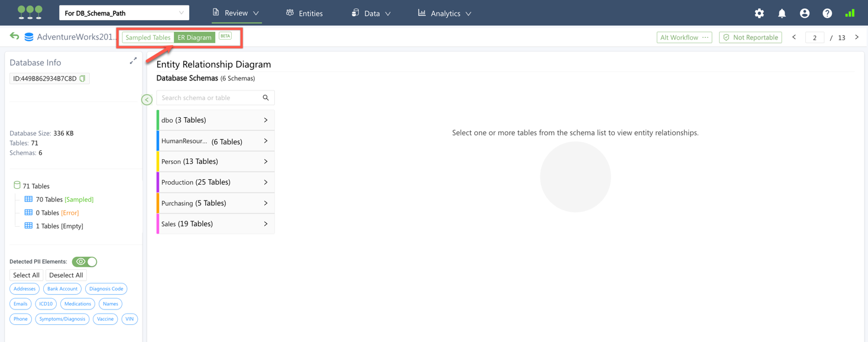Open the notifications bell
The image size is (868, 342).
point(782,13)
